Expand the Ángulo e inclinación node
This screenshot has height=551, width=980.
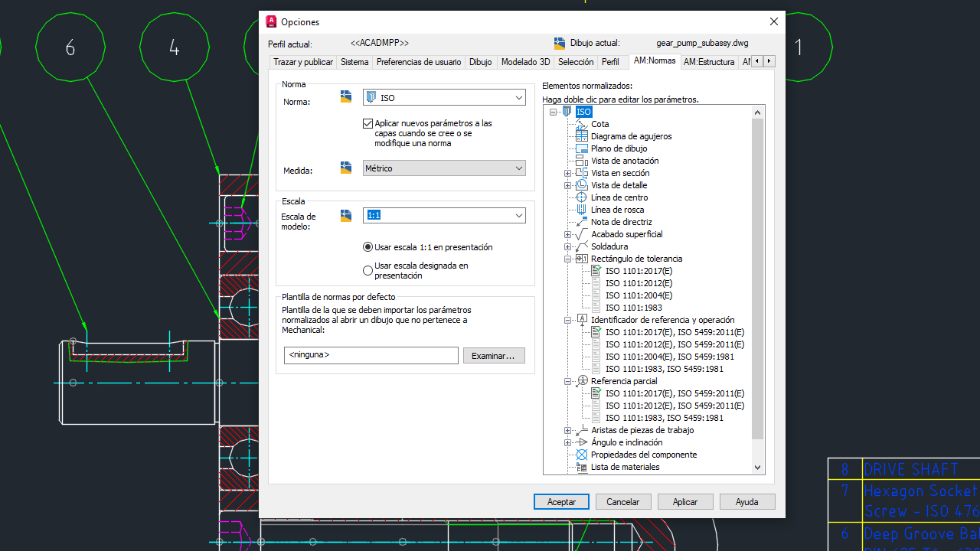point(568,442)
